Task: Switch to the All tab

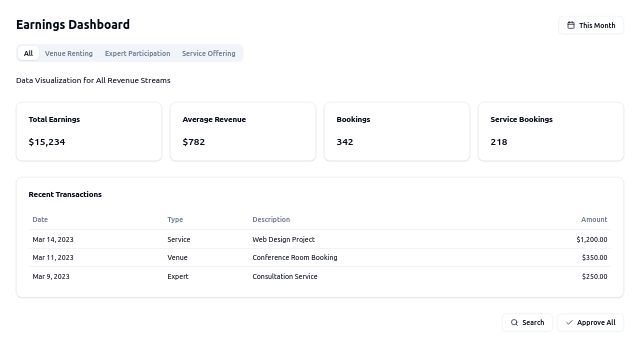Action: pos(28,53)
